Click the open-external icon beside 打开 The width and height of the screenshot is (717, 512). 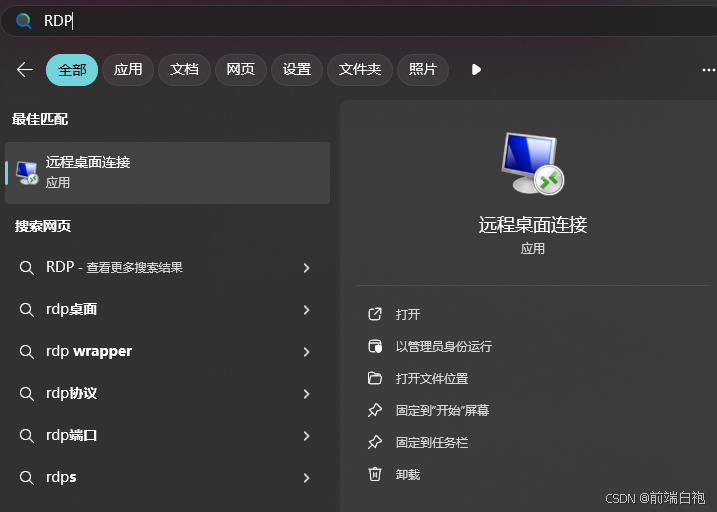tap(375, 314)
